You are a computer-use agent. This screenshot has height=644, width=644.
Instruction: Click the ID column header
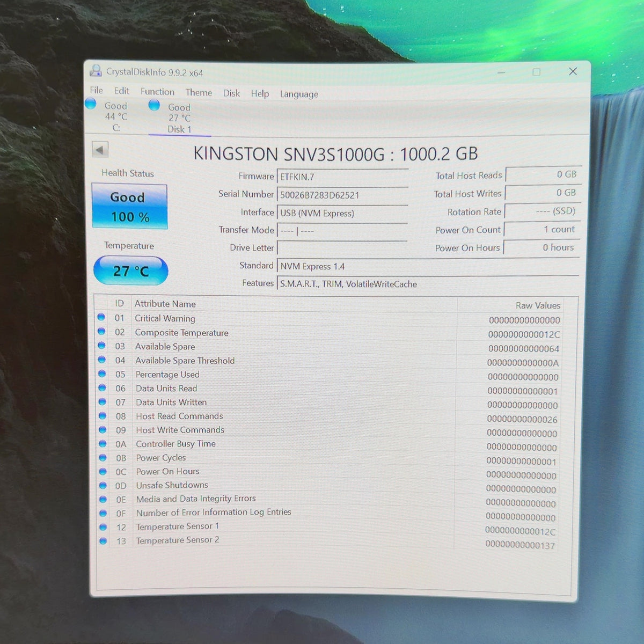coord(119,303)
